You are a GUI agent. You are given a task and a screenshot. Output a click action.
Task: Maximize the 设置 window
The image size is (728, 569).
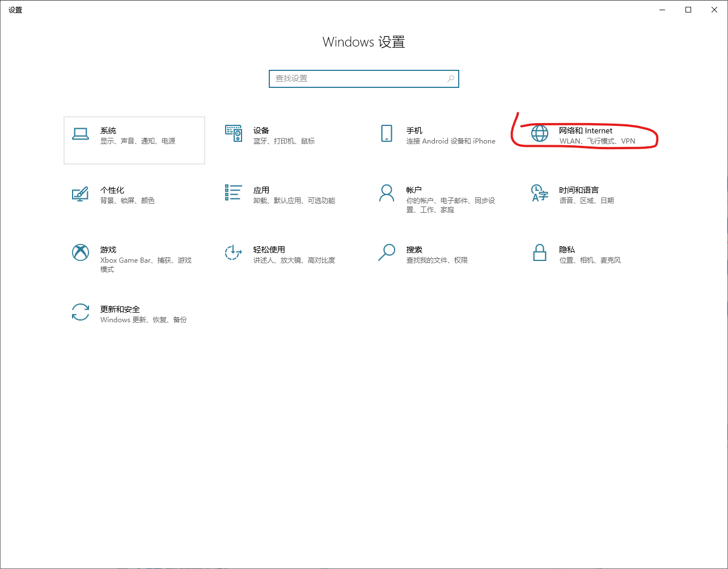(x=688, y=10)
